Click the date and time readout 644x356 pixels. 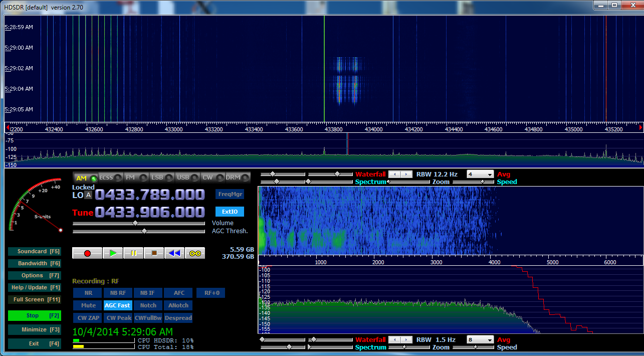123,331
